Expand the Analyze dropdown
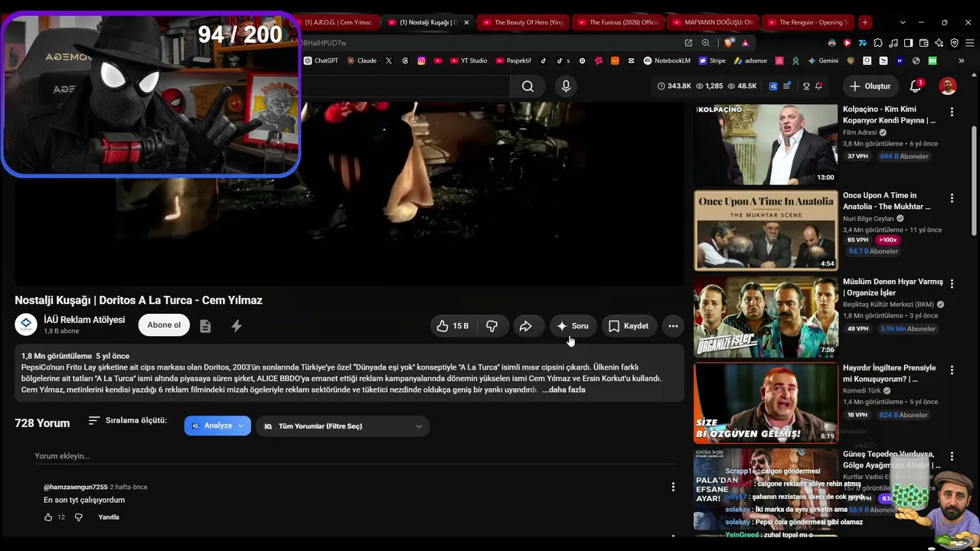The height and width of the screenshot is (551, 980). [217, 426]
